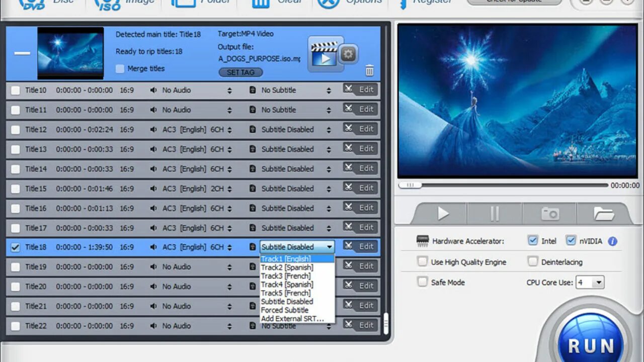
Task: Open Title18 Subtitle Disabled dropdown
Action: pyautogui.click(x=297, y=247)
